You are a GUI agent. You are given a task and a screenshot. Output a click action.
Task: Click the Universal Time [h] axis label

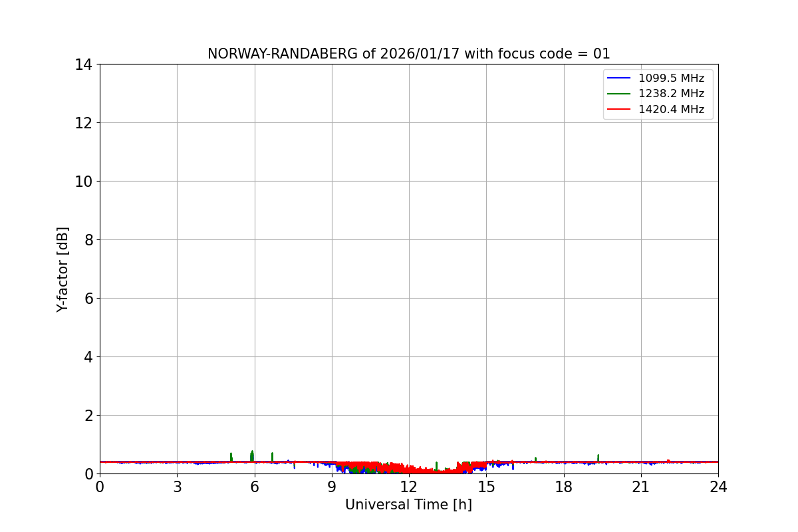click(x=408, y=505)
